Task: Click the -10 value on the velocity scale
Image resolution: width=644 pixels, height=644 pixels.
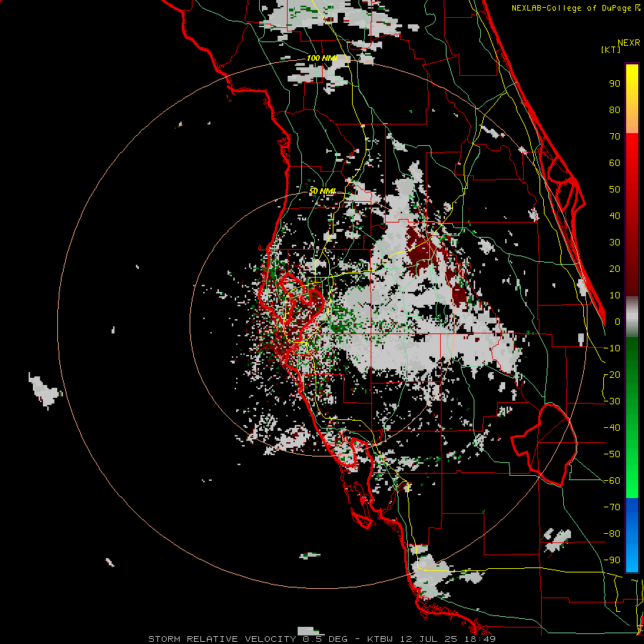Action: pyautogui.click(x=612, y=348)
